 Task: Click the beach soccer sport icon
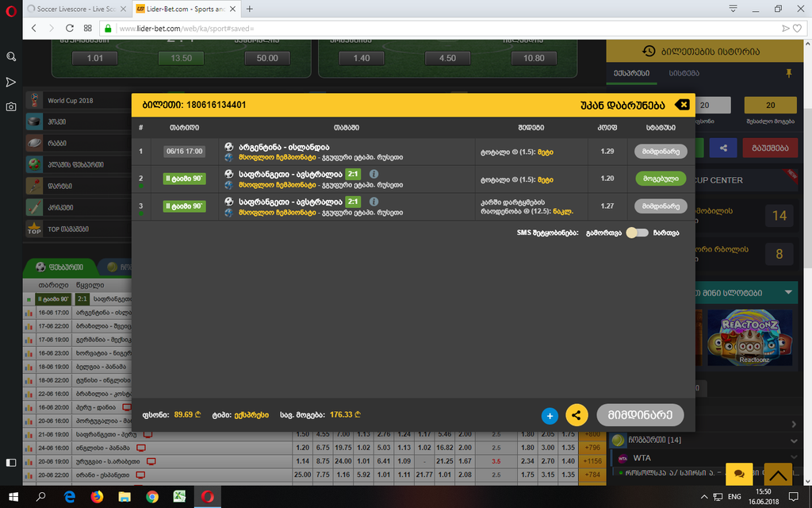pos(34,164)
